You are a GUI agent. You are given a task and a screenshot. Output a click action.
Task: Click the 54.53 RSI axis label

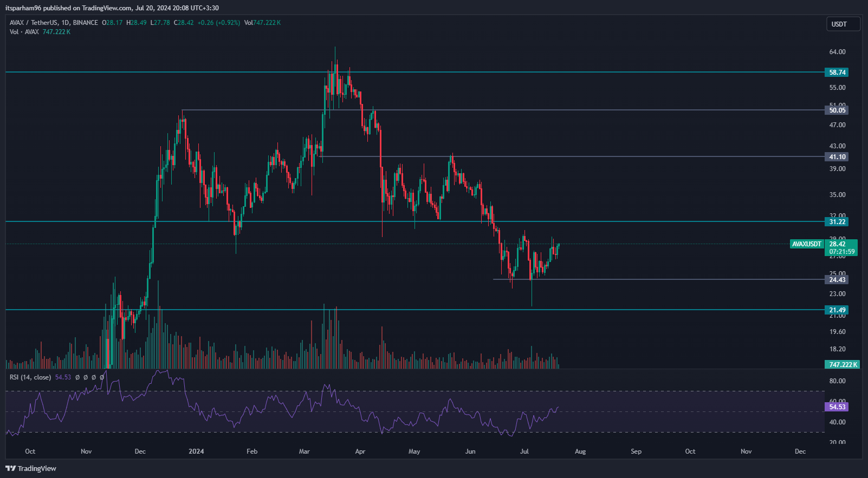point(837,407)
